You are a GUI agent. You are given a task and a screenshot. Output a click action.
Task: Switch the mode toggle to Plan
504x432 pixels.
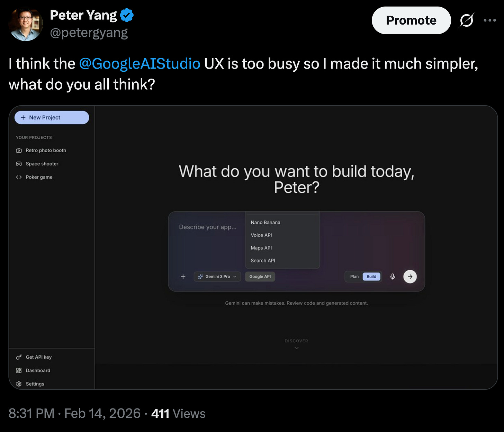point(354,277)
